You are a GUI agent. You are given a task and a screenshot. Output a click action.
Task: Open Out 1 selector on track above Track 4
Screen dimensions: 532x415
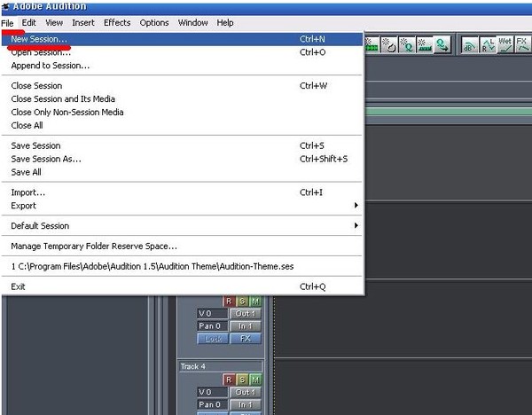click(246, 314)
